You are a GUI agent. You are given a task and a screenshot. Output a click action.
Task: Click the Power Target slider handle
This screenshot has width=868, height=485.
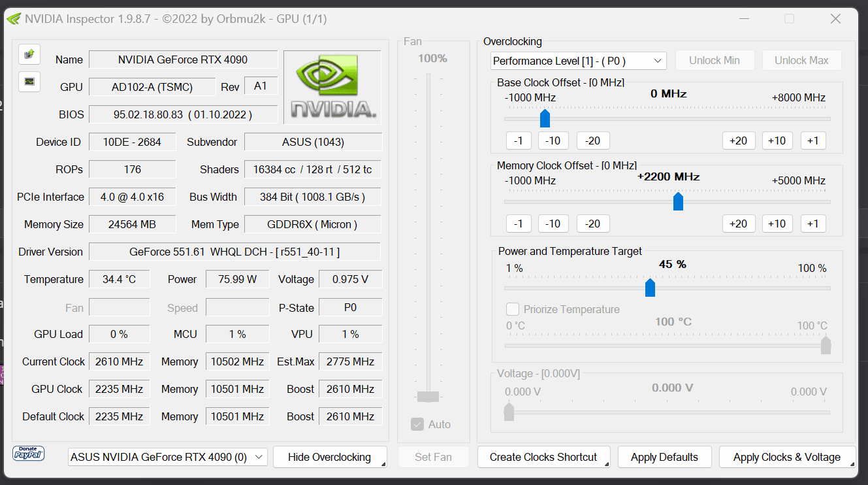650,288
